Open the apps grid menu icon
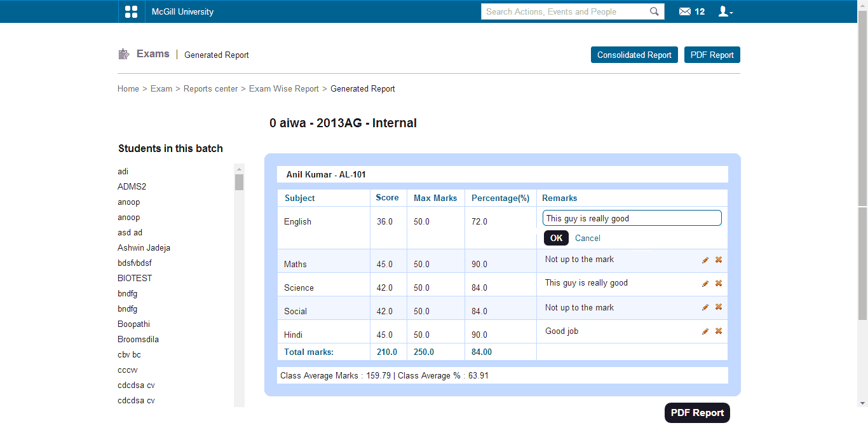This screenshot has width=868, height=430. [x=132, y=11]
